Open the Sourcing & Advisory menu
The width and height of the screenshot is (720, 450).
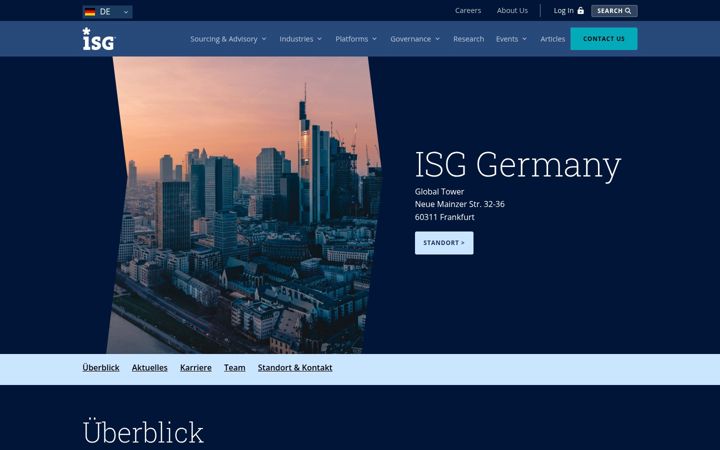224,39
